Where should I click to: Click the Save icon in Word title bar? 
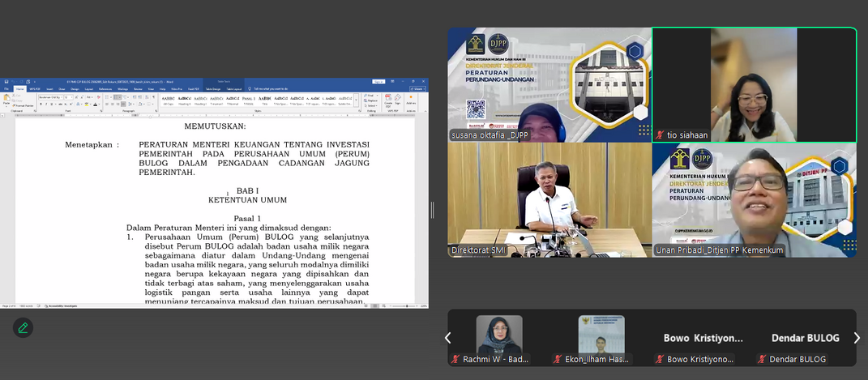[x=6, y=82]
